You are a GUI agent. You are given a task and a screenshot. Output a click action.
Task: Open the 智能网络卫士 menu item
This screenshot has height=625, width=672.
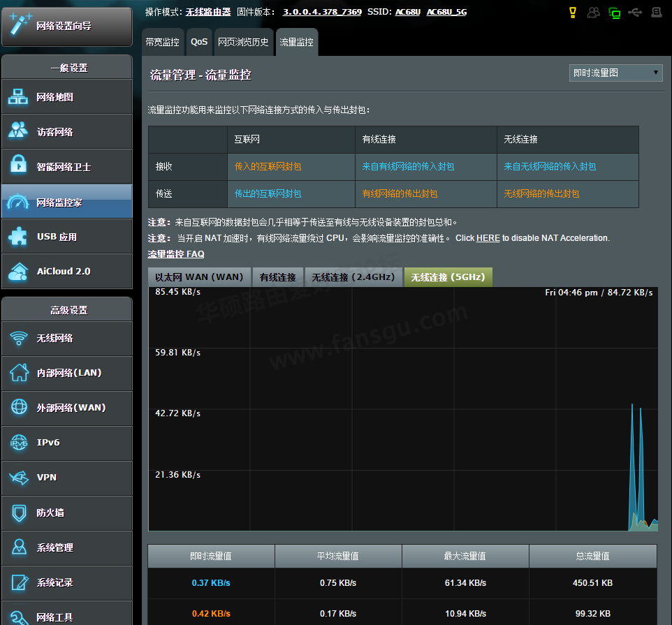coord(67,167)
